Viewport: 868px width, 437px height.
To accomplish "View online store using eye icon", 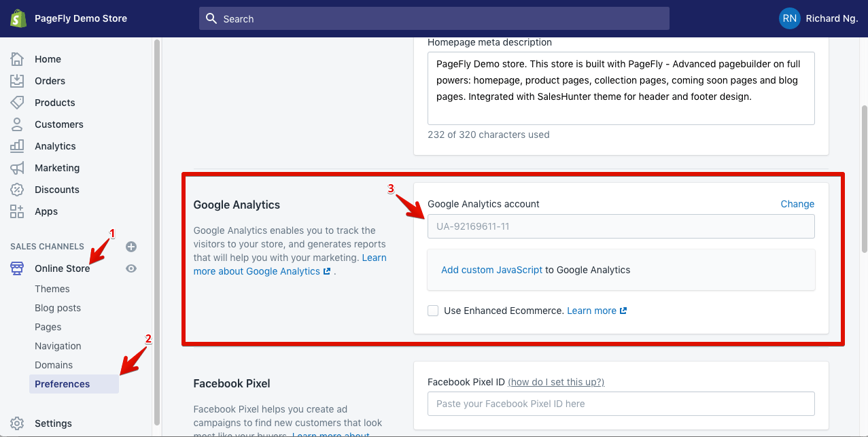I will (131, 268).
